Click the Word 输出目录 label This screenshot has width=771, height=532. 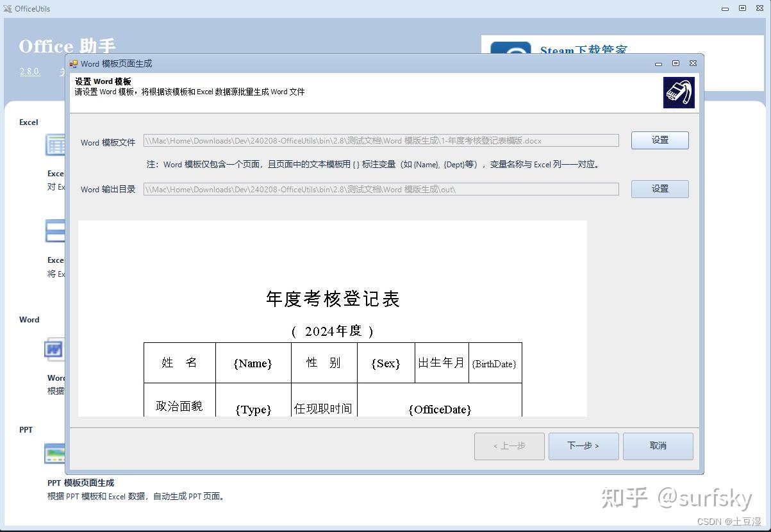click(x=108, y=189)
